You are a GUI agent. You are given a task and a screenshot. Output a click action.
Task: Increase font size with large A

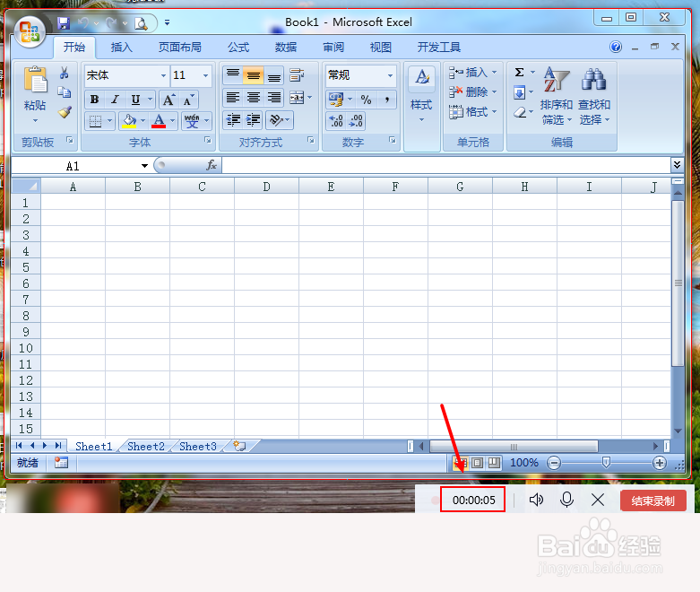point(169,100)
